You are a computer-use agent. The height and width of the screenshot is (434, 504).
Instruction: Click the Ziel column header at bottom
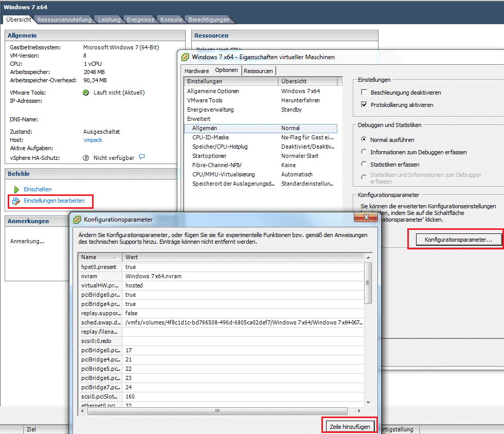[31, 429]
